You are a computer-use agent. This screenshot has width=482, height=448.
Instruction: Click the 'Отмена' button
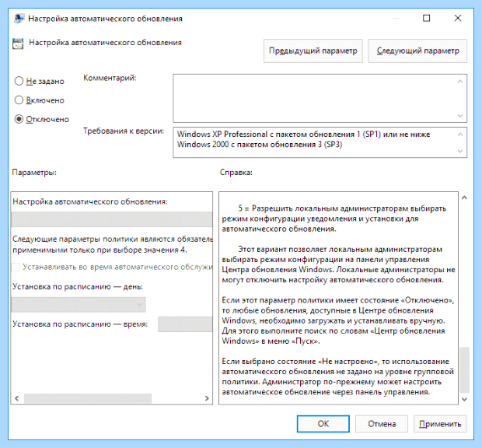pyautogui.click(x=382, y=424)
